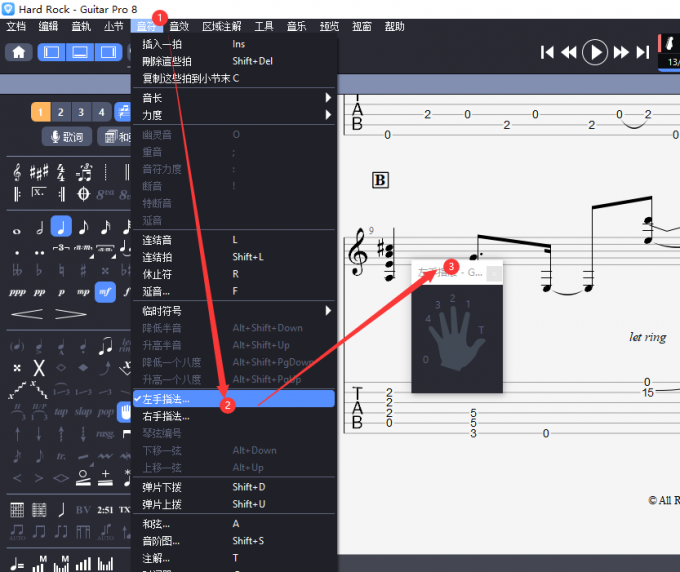Image resolution: width=680 pixels, height=572 pixels.
Task: Jump to the first bar with the skip-to-start control
Action: pyautogui.click(x=547, y=52)
